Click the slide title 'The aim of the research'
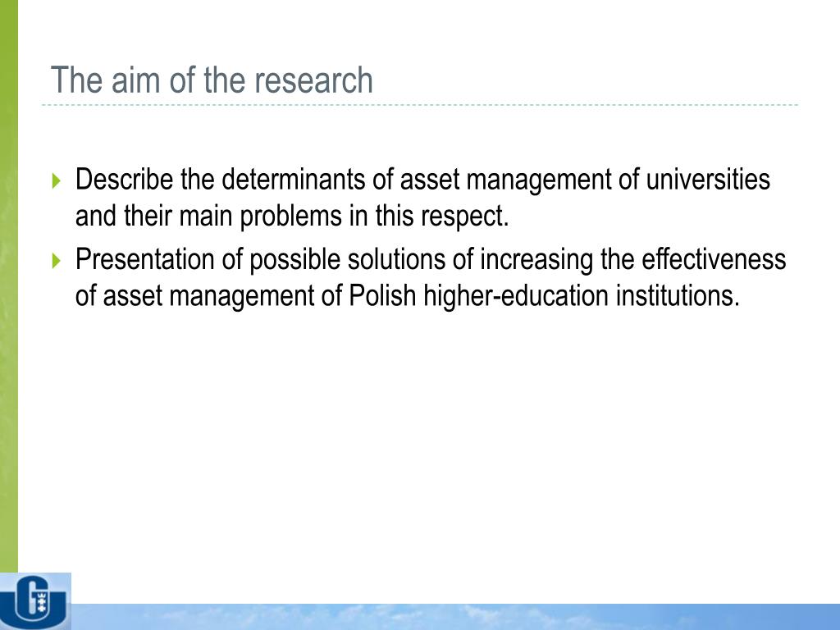Image resolution: width=840 pixels, height=630 pixels. pyautogui.click(x=212, y=80)
